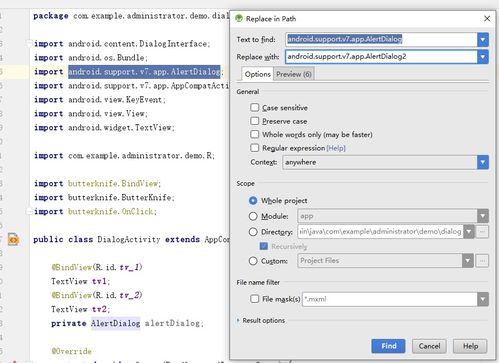Click into the Replace with text field
The height and width of the screenshot is (363, 499).
(381, 57)
